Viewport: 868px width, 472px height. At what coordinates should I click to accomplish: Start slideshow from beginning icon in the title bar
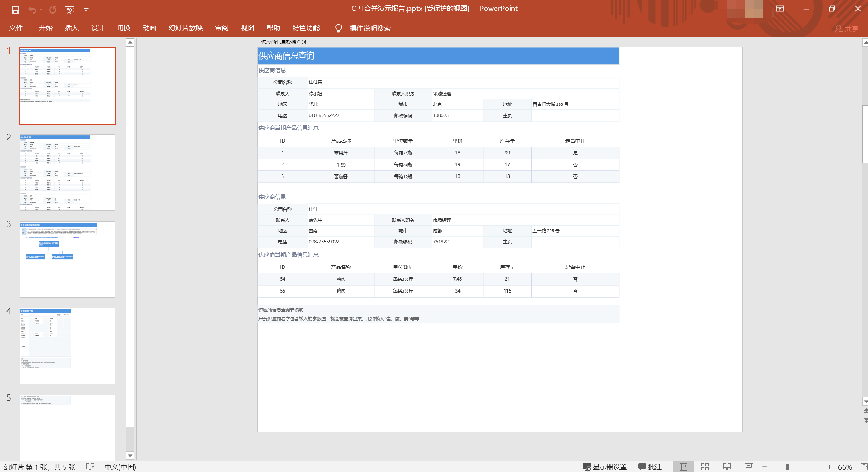(69, 10)
